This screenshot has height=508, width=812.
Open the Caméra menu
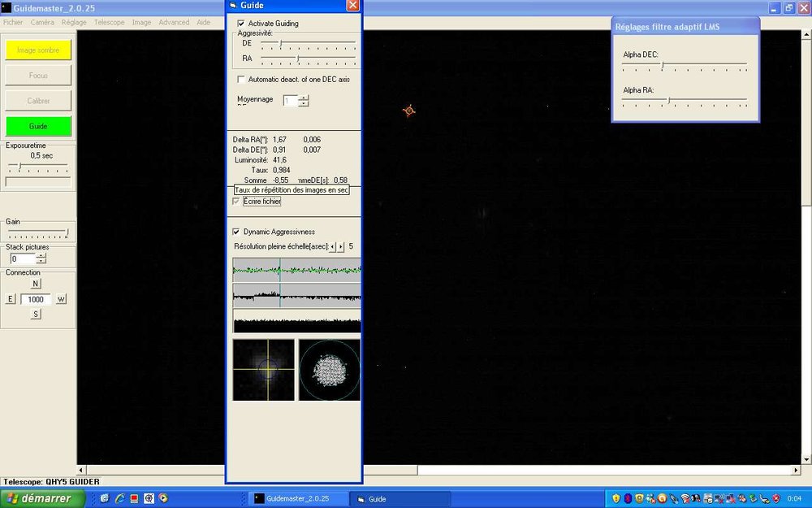[42, 22]
